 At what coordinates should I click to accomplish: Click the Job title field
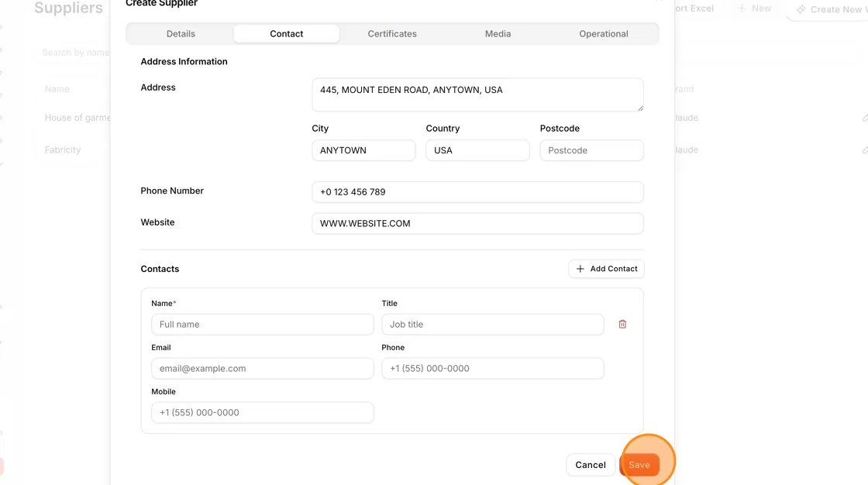pos(493,325)
